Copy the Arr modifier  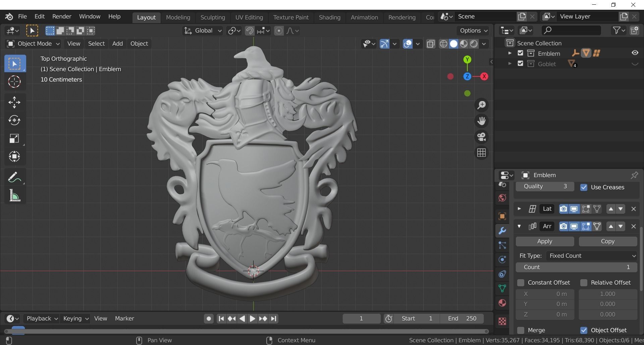[x=608, y=241]
